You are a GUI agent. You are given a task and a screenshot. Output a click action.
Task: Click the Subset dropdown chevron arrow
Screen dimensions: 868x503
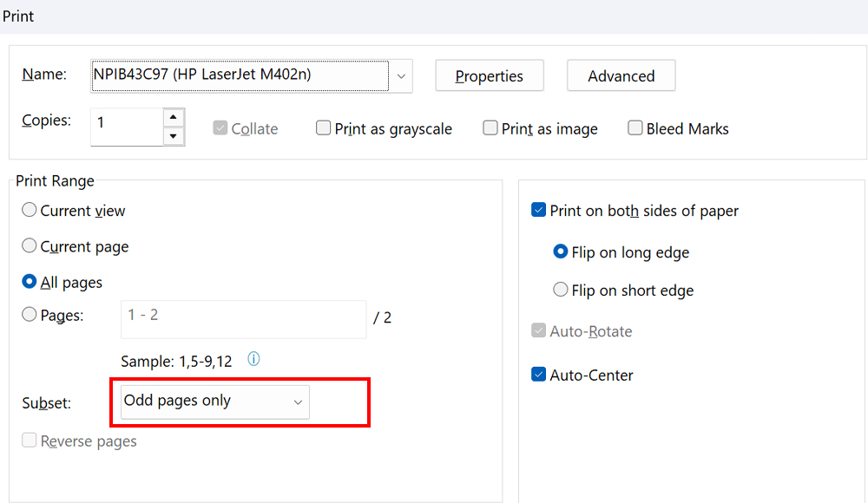click(x=298, y=402)
